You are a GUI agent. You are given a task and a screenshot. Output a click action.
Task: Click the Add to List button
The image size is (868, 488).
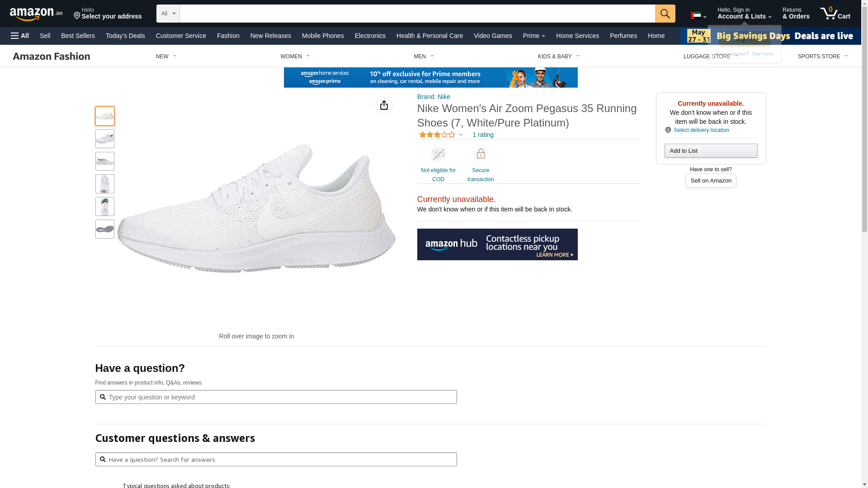(711, 151)
